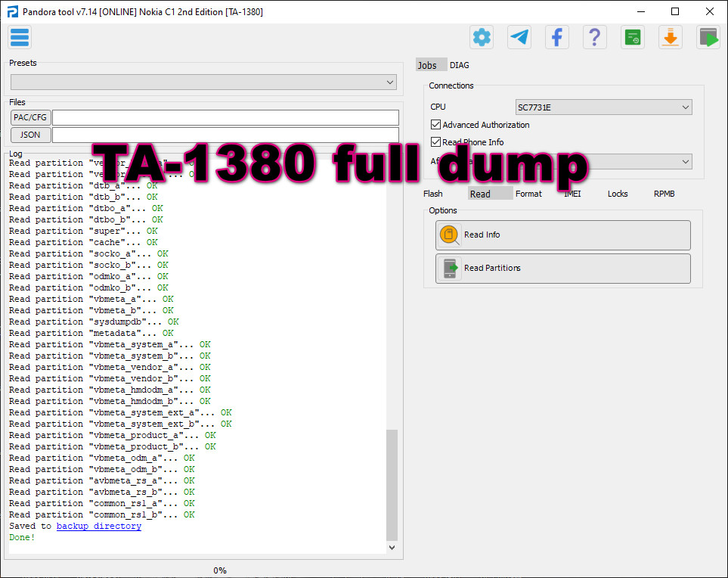Click the PAC/CFG path input field
This screenshot has width=728, height=578.
225,117
